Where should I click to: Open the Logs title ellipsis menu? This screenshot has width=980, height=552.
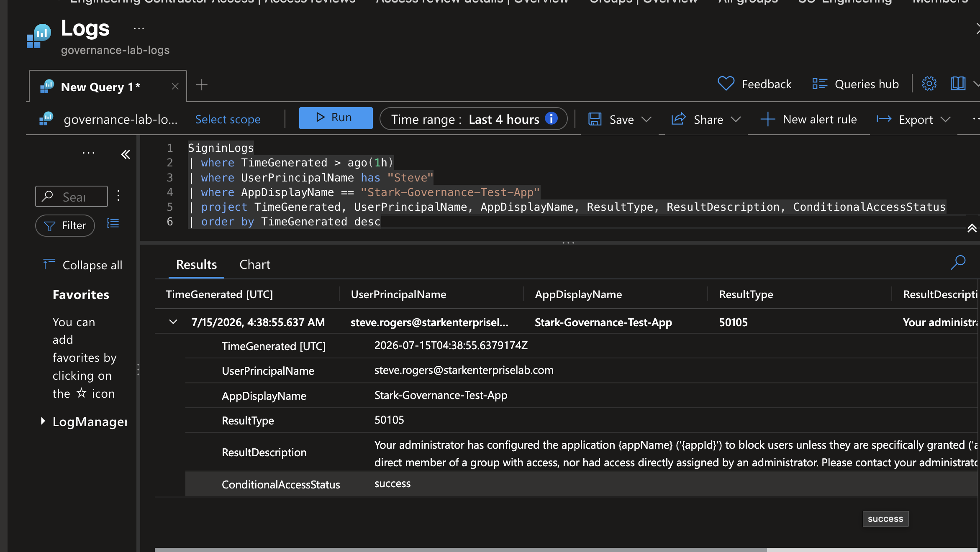coord(139,28)
